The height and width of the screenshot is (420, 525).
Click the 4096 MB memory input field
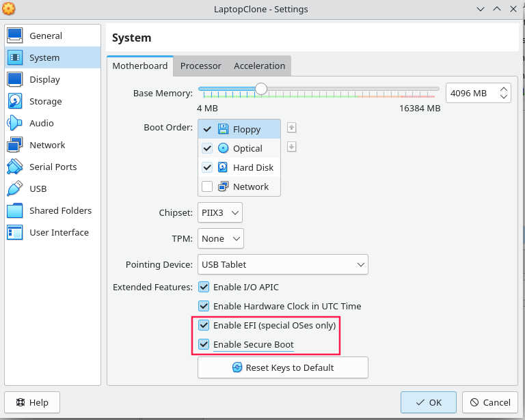pyautogui.click(x=470, y=93)
